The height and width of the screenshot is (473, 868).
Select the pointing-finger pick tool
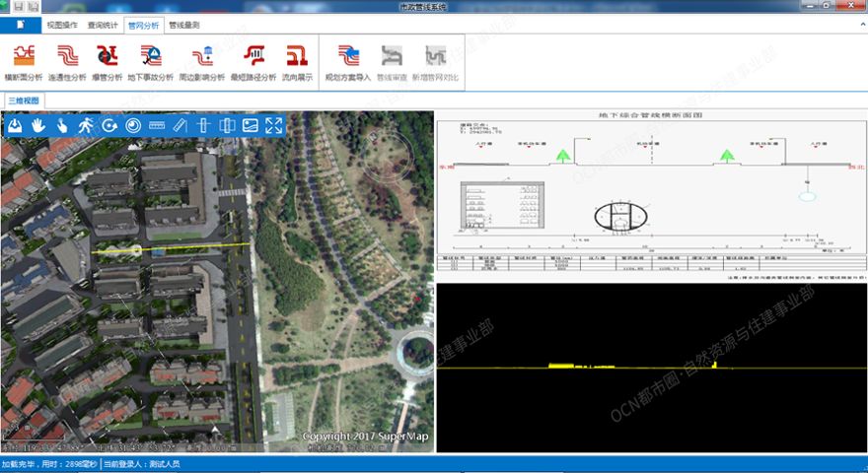click(x=62, y=125)
